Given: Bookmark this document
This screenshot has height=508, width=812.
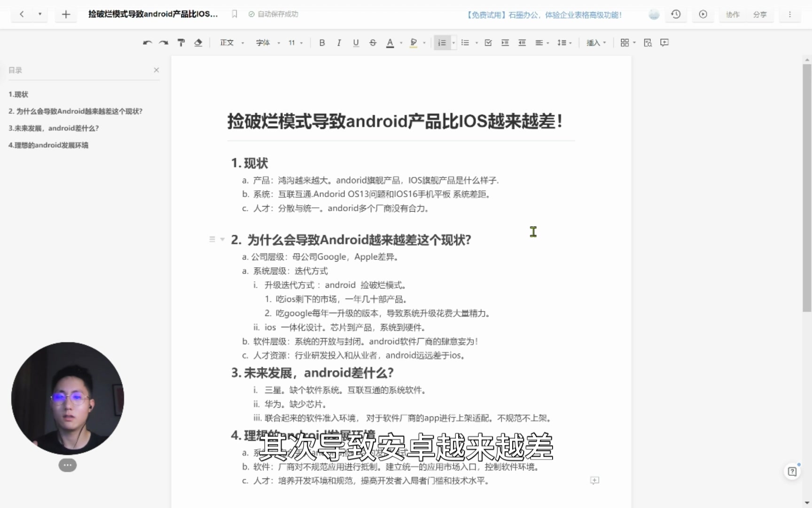Looking at the screenshot, I should (x=234, y=14).
